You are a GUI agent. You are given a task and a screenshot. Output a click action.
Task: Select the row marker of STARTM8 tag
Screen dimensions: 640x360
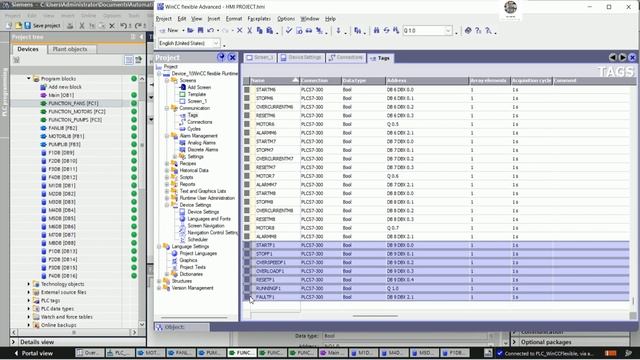coord(247,193)
